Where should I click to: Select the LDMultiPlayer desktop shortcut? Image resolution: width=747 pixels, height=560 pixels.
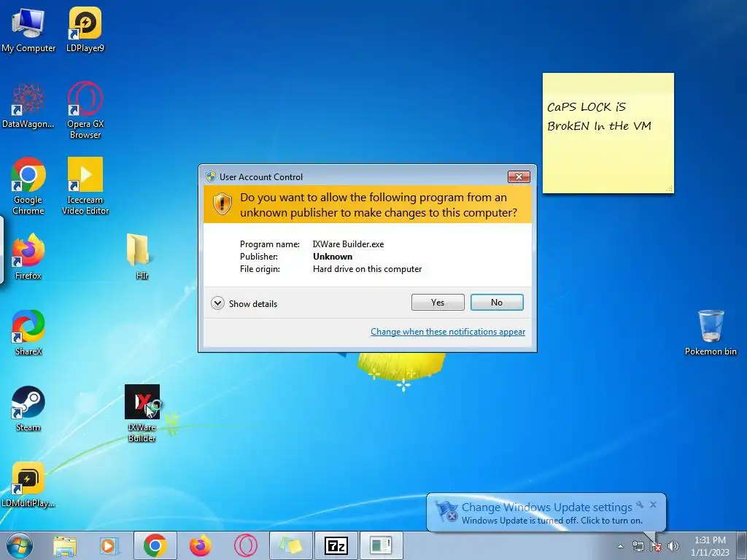28,484
